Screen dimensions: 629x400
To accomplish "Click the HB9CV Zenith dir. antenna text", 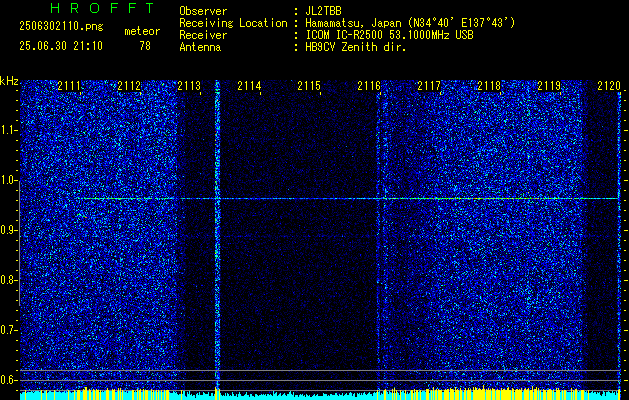I will point(356,47).
